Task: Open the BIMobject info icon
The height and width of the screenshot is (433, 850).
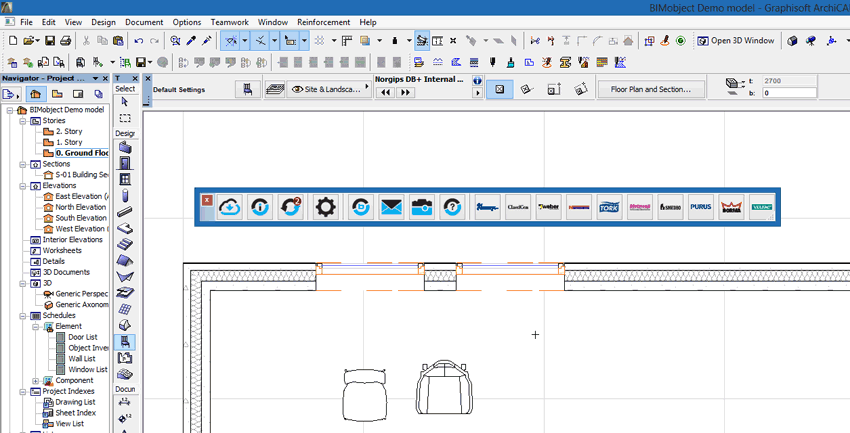Action: coord(260,207)
